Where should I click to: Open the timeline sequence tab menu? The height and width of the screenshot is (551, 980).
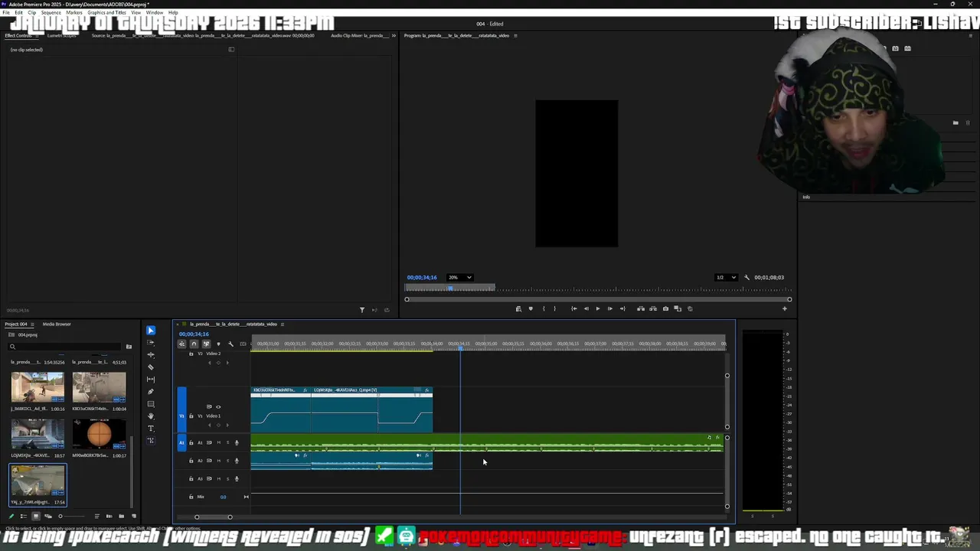tap(283, 324)
